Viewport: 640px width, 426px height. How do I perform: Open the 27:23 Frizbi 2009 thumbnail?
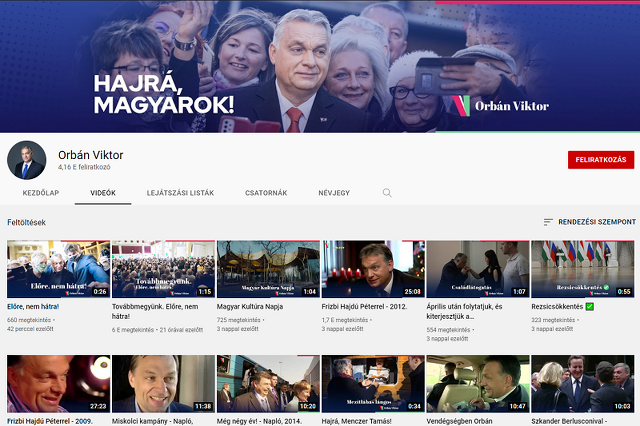coord(58,384)
